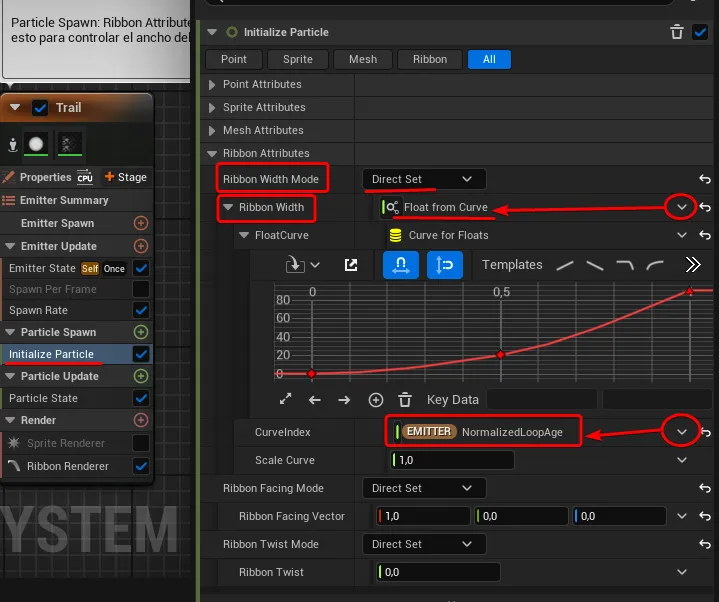Image resolution: width=719 pixels, height=602 pixels.
Task: Delete the Initialize Particle module with trash icon
Action: (677, 33)
